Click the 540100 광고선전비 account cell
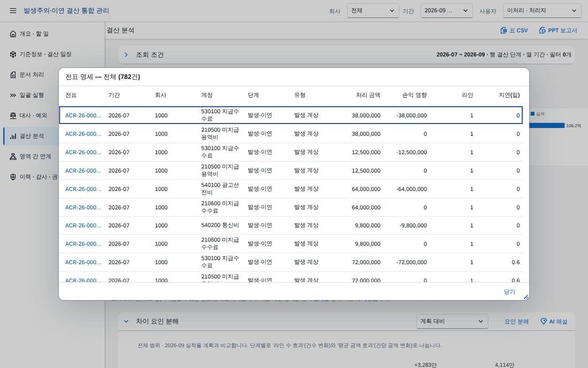The image size is (588, 368). (220, 189)
